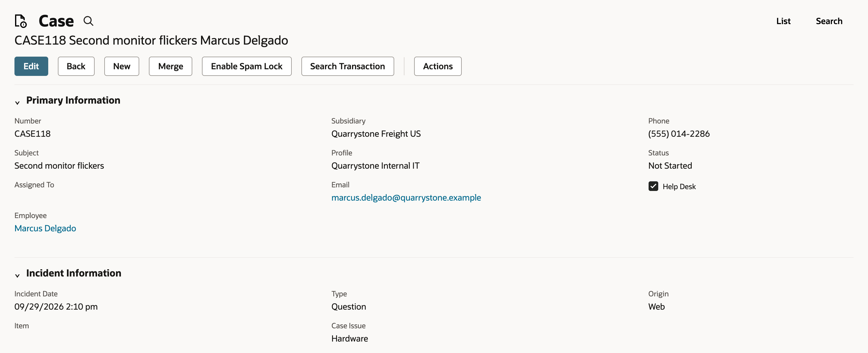Click the Search Transaction button
The width and height of the screenshot is (868, 353).
click(348, 66)
